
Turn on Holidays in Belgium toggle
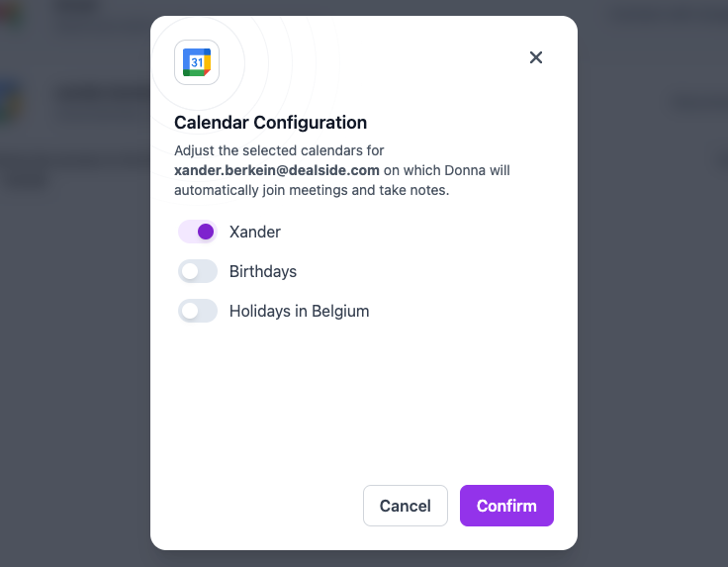pyautogui.click(x=198, y=311)
